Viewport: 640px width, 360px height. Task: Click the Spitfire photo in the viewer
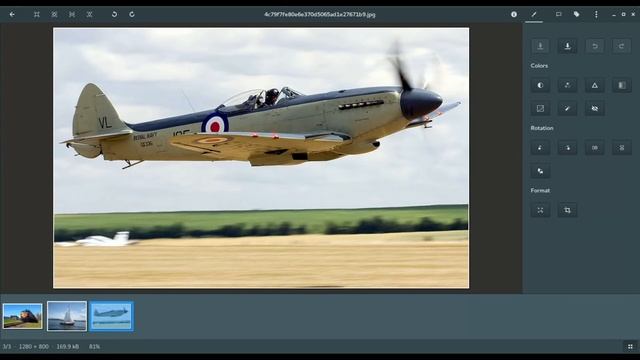pos(261,158)
